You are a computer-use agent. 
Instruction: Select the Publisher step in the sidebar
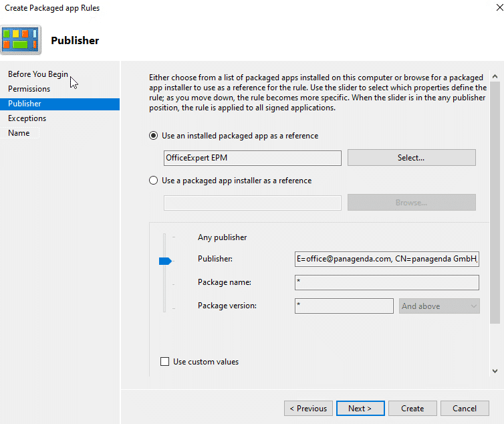[59, 104]
